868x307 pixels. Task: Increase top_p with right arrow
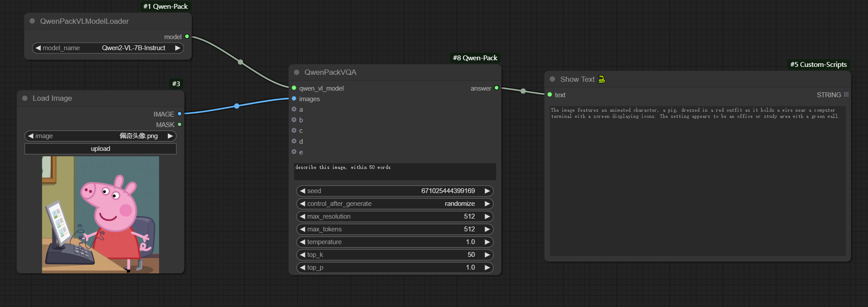pos(487,267)
